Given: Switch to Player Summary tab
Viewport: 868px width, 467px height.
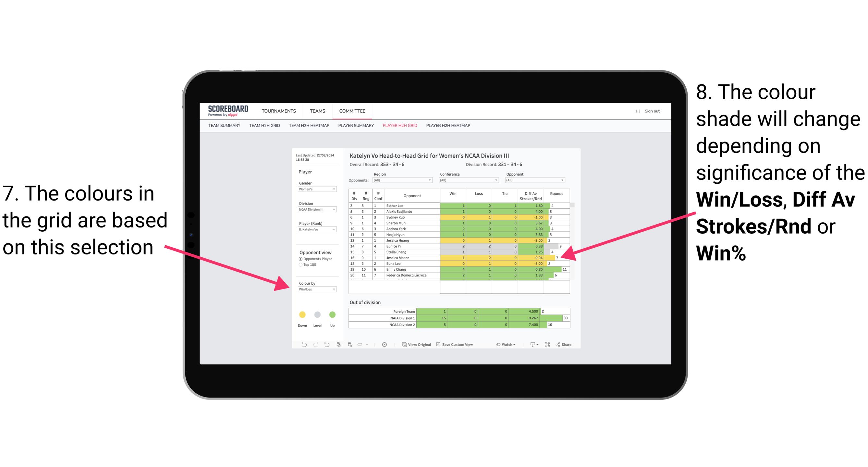Looking at the screenshot, I should pyautogui.click(x=355, y=128).
